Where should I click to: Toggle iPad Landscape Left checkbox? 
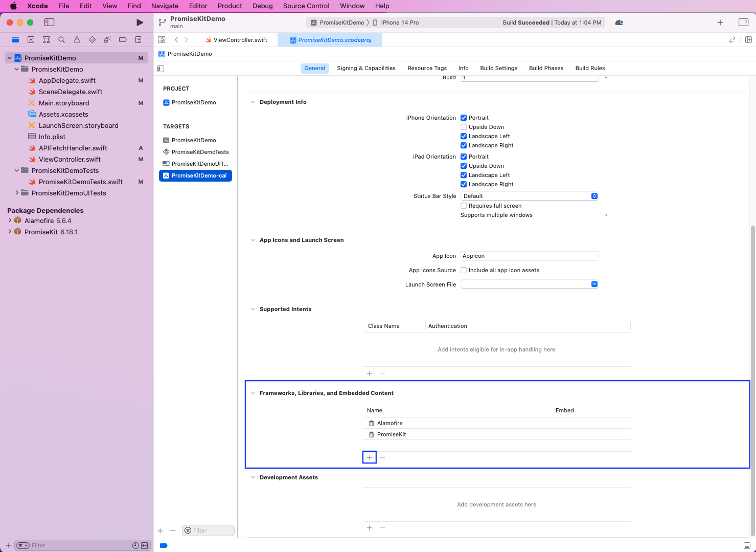click(464, 175)
